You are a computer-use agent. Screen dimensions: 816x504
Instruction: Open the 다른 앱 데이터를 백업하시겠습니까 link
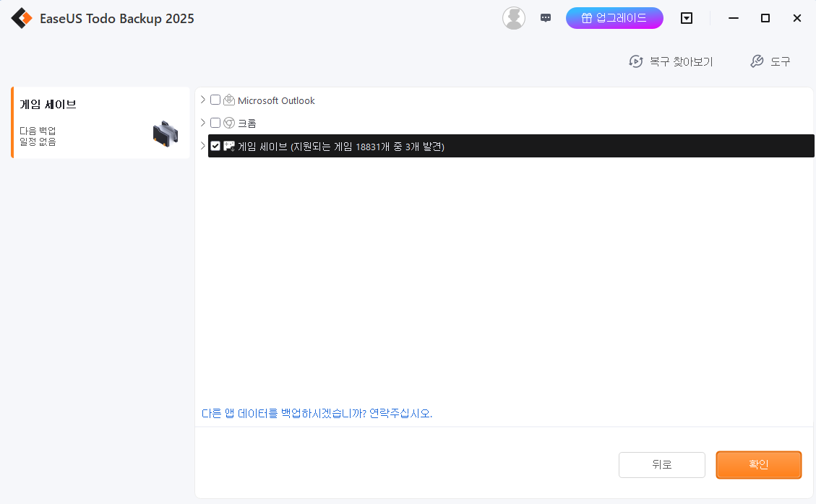click(317, 414)
